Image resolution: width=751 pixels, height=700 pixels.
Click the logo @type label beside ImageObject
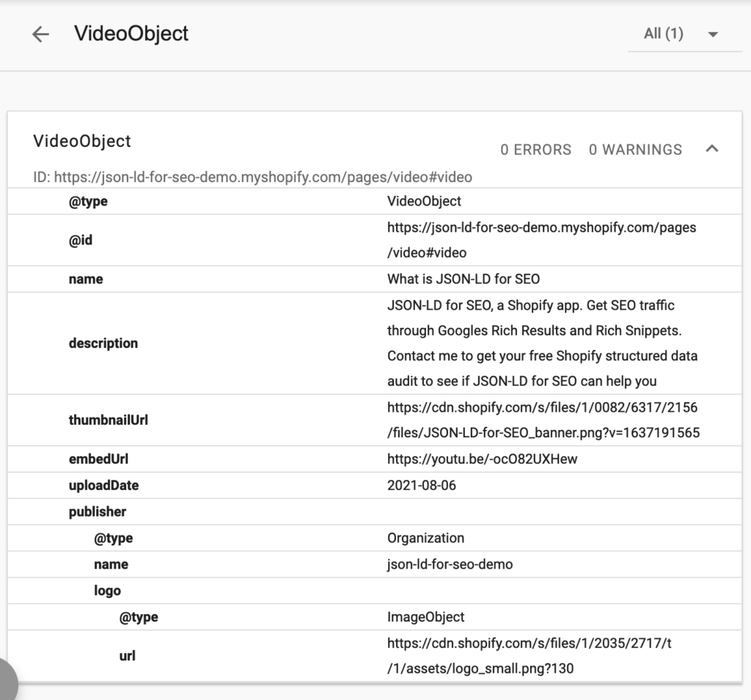[x=139, y=617]
